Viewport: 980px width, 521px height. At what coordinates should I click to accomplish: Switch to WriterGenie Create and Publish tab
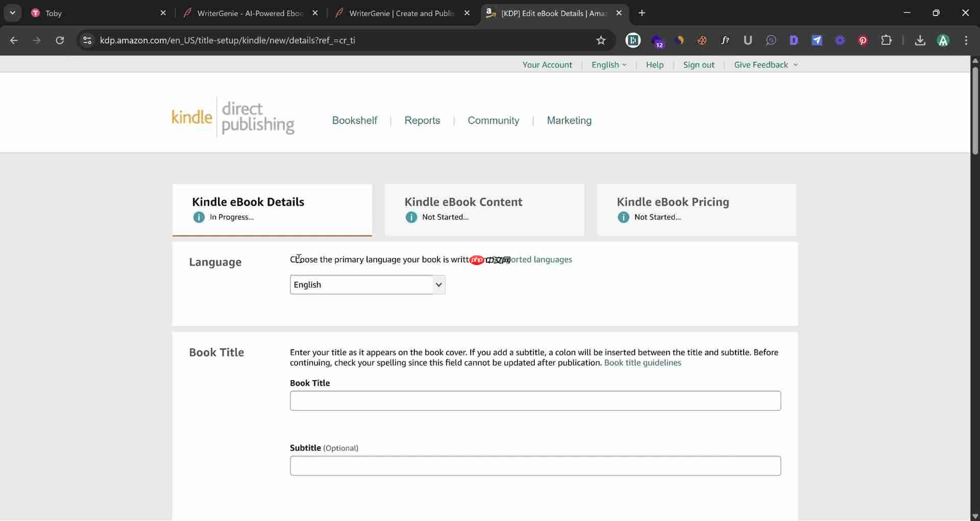coord(402,13)
